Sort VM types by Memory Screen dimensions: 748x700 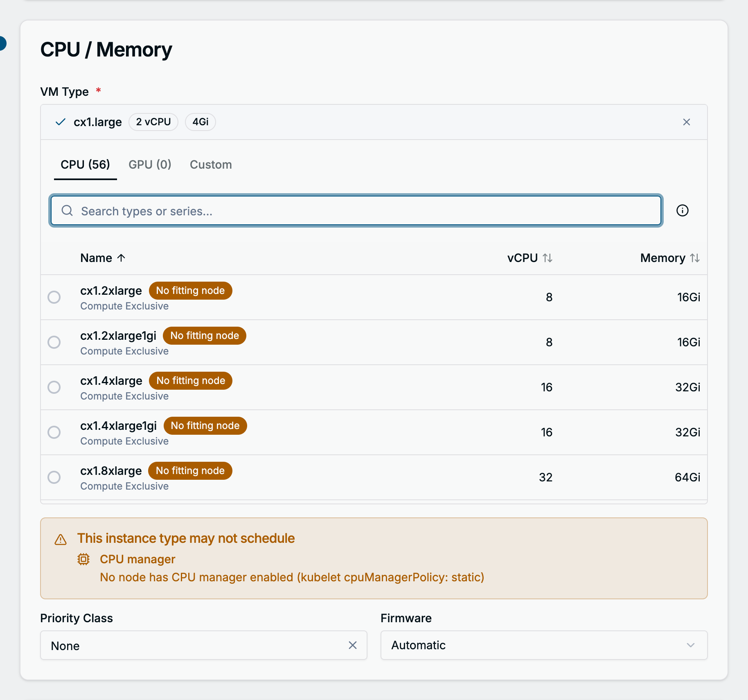[695, 258]
